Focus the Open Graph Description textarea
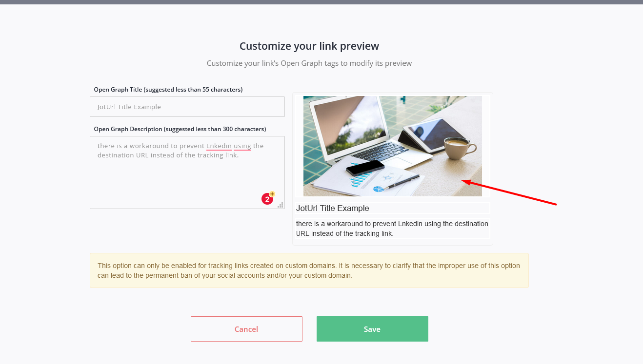The width and height of the screenshot is (643, 364). click(187, 172)
